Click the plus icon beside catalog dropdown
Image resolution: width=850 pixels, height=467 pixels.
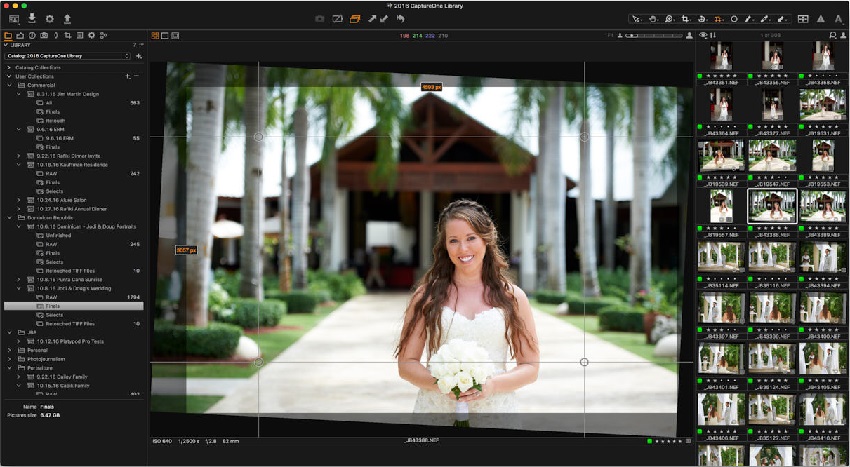pyautogui.click(x=139, y=56)
